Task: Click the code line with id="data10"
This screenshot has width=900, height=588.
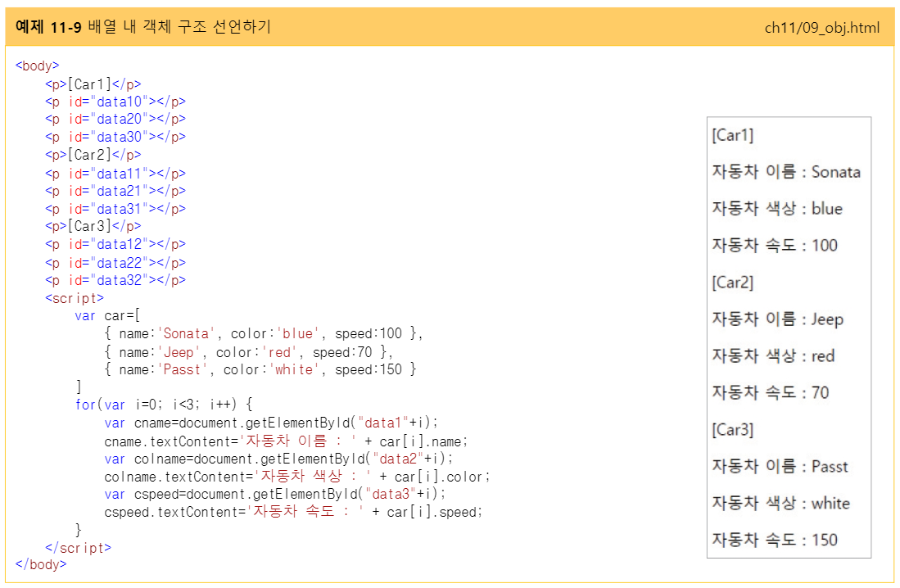Action: tap(115, 102)
